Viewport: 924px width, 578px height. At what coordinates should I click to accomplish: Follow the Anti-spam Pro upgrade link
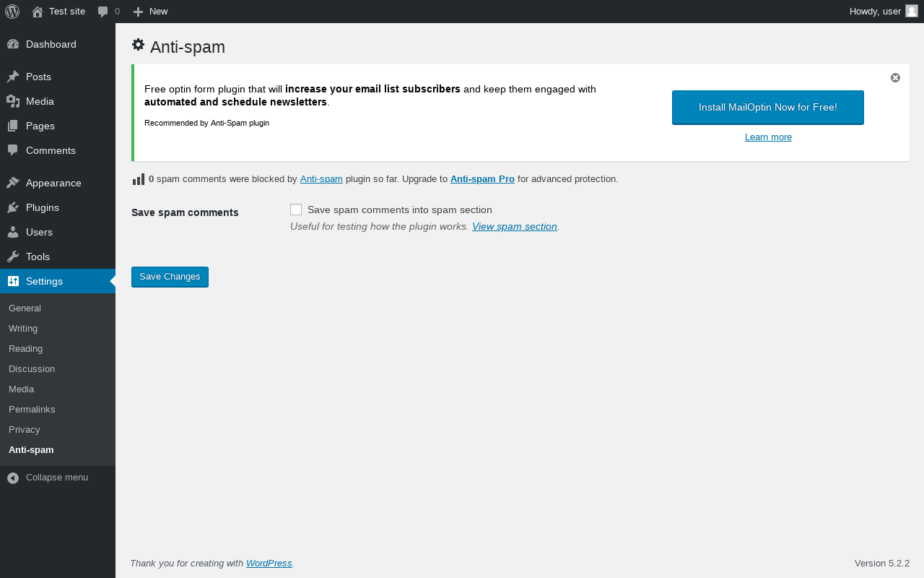(482, 178)
